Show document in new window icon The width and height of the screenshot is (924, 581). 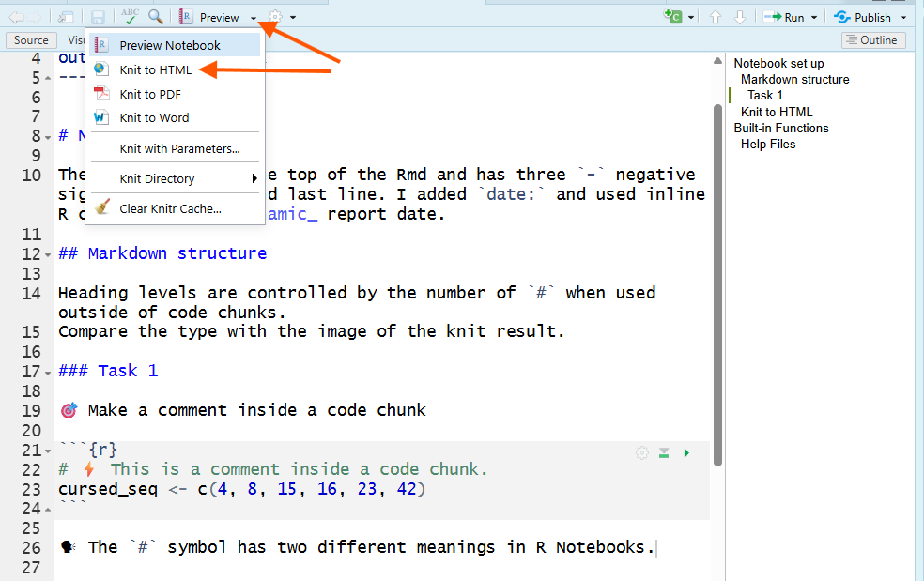66,17
